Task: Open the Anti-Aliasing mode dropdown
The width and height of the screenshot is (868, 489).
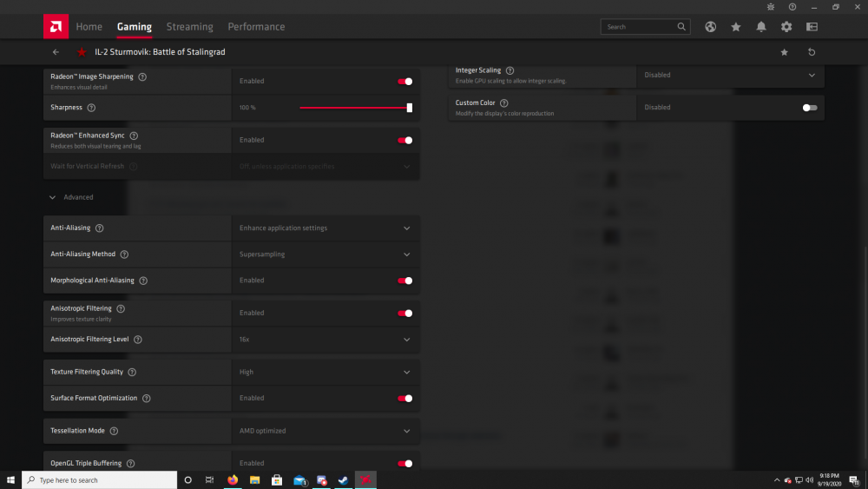Action: point(325,228)
